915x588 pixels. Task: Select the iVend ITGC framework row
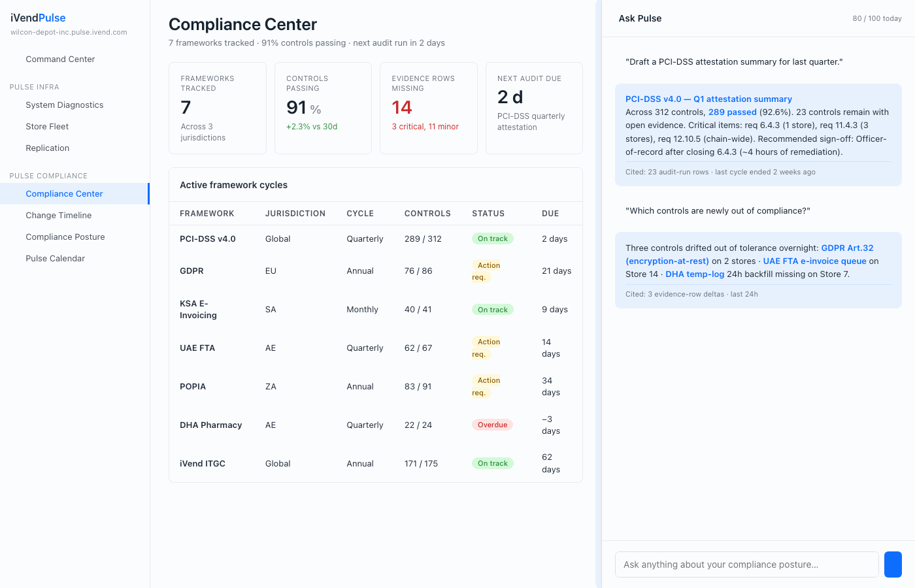[376, 463]
